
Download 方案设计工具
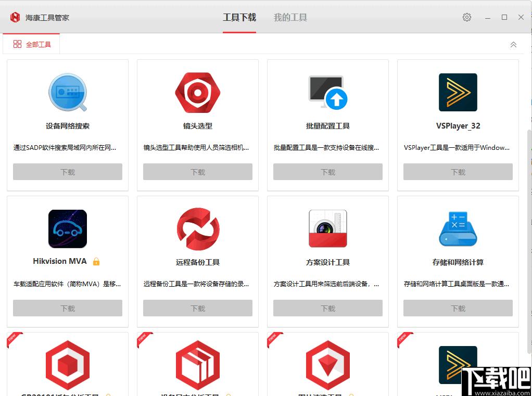[x=328, y=308]
